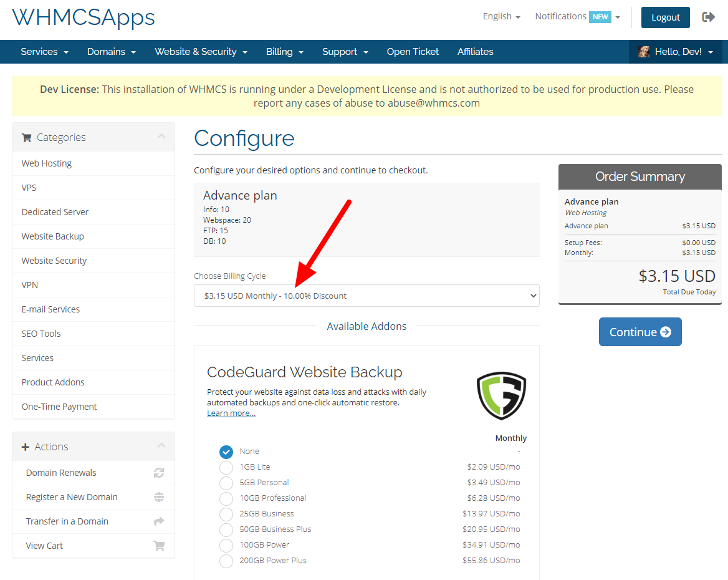Pick the 10GB Professional backup plan
The image size is (728, 580).
point(226,498)
